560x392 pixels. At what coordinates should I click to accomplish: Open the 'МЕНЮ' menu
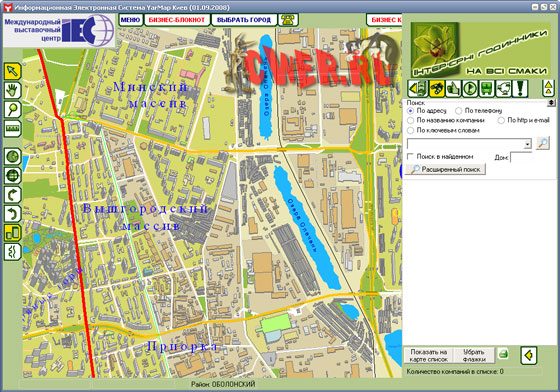pos(130,20)
